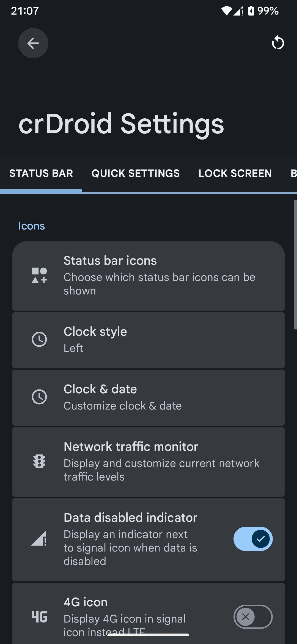297x644 pixels.
Task: Select the Status Bar tab
Action: [41, 173]
